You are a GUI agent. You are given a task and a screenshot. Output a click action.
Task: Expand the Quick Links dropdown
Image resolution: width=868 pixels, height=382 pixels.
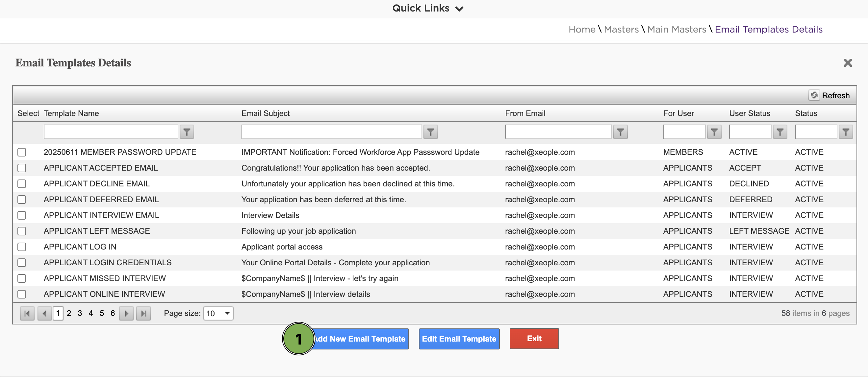428,8
